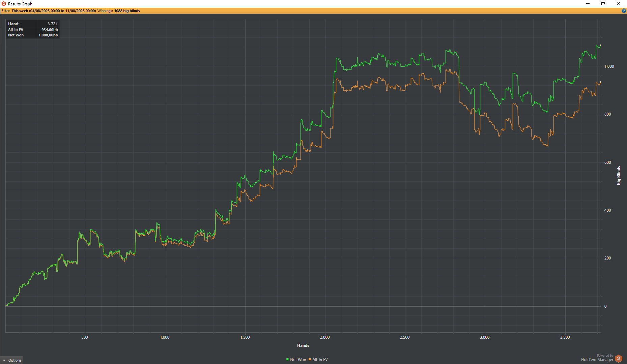Click the '500' hands x-axis label
Image resolution: width=627 pixels, height=364 pixels.
[x=85, y=337]
